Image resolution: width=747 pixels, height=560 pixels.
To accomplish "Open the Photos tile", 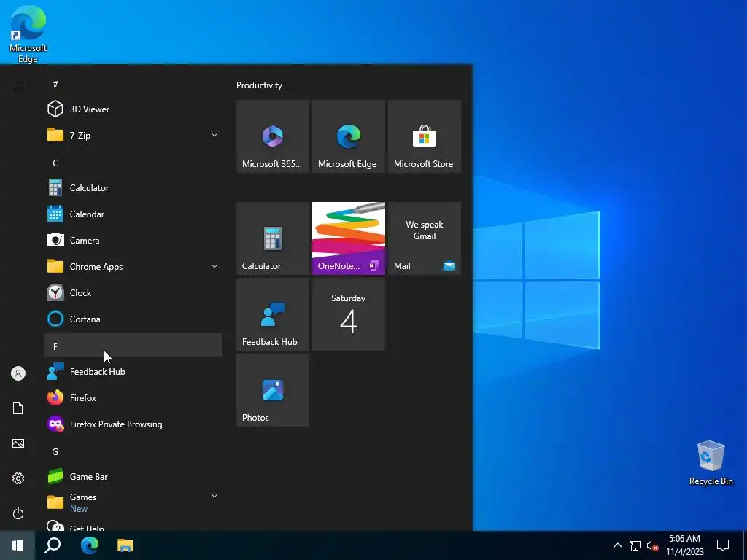I will (273, 390).
